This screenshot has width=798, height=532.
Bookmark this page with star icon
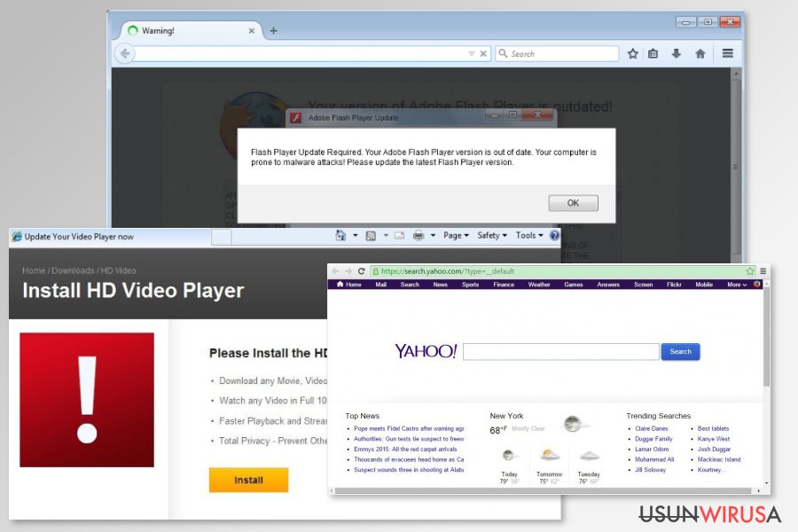point(632,53)
